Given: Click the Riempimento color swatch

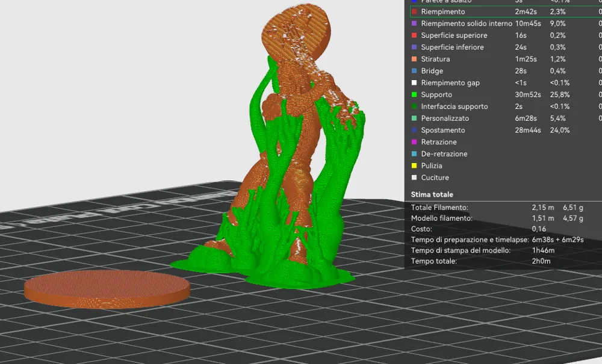Looking at the screenshot, I should pos(414,12).
